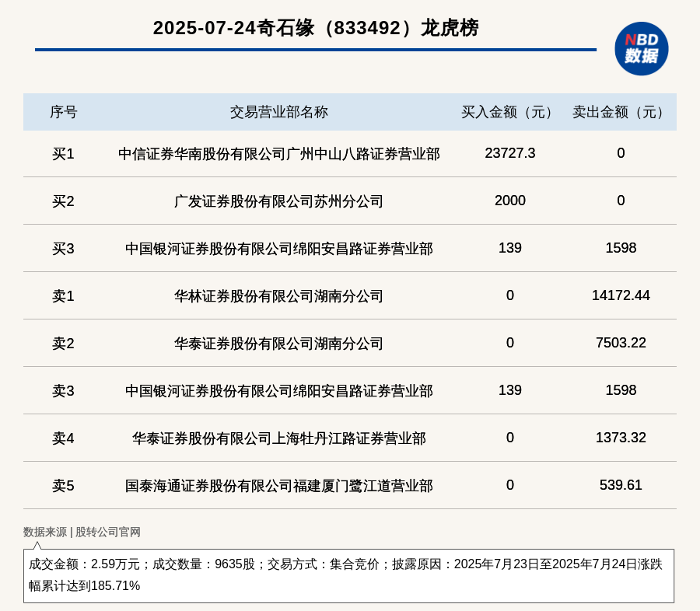700x611 pixels.
Task: Click the 买3 row label
Action: [64, 249]
